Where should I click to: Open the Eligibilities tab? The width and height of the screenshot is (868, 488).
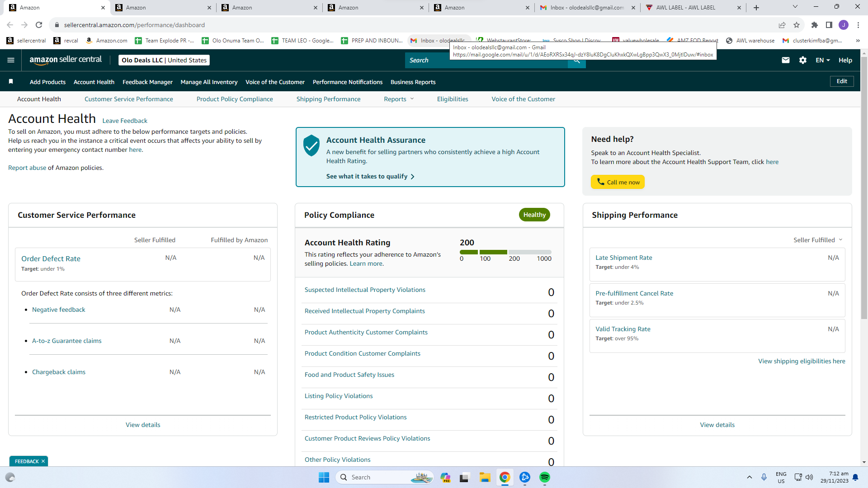pos(453,99)
